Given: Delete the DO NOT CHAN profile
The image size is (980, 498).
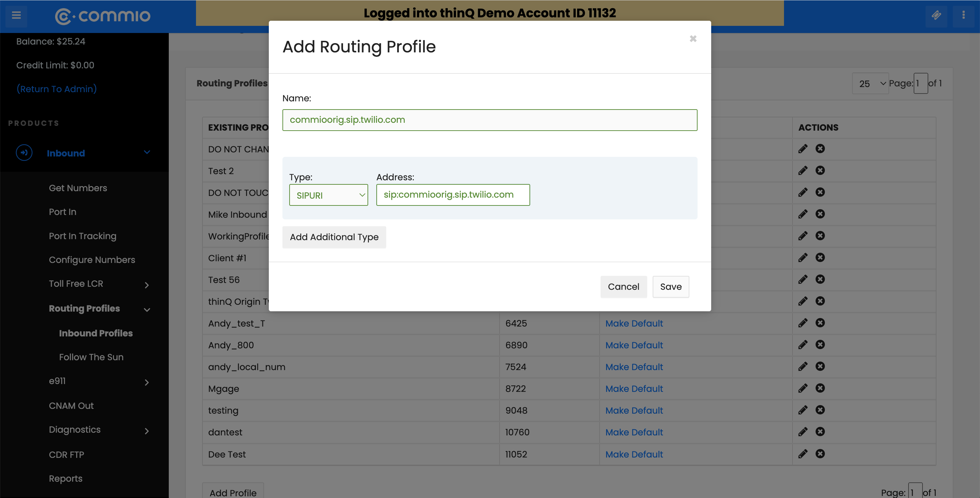Looking at the screenshot, I should click(x=820, y=149).
